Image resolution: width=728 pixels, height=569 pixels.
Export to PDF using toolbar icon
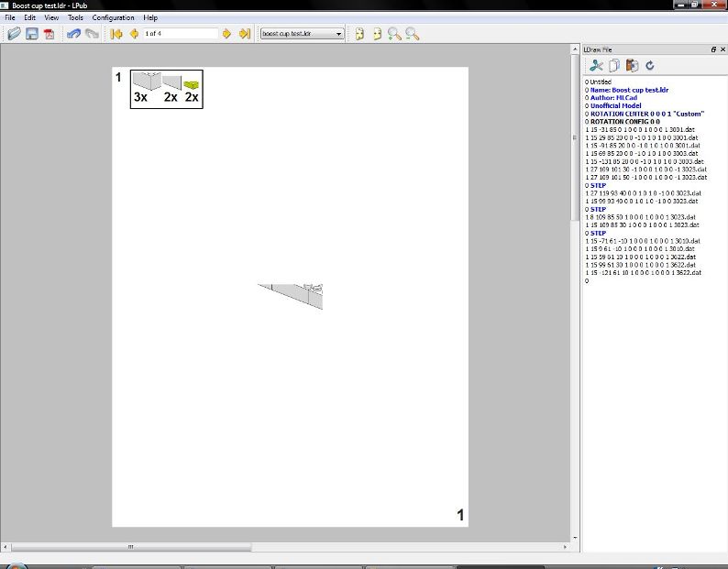pos(49,34)
